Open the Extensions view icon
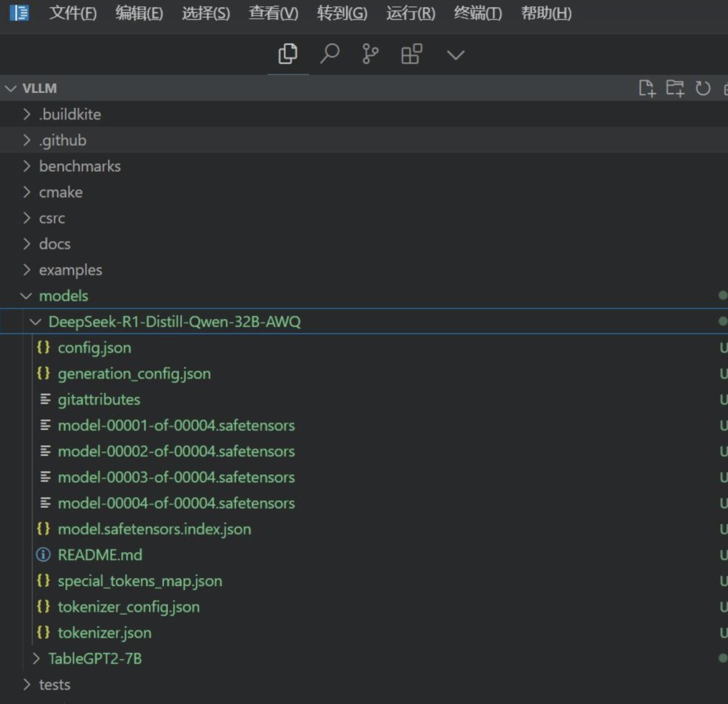The width and height of the screenshot is (728, 704). coord(411,55)
